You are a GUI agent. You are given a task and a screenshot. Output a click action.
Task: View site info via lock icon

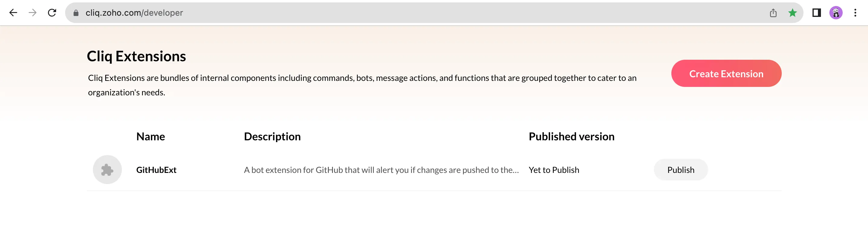(x=76, y=13)
